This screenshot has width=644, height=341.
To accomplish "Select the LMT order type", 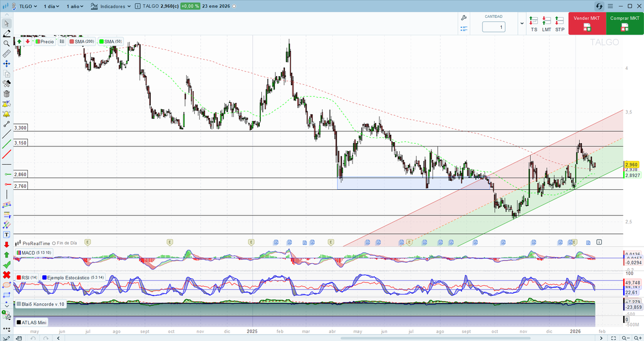I will [x=546, y=24].
